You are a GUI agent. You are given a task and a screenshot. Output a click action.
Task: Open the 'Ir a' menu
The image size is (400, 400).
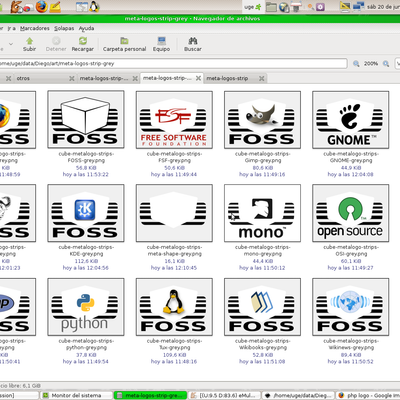pos(11,28)
